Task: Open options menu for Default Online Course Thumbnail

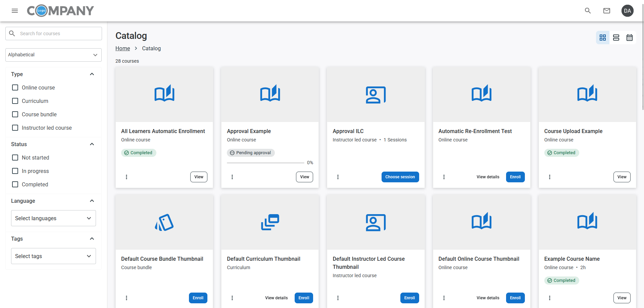Action: click(444, 298)
